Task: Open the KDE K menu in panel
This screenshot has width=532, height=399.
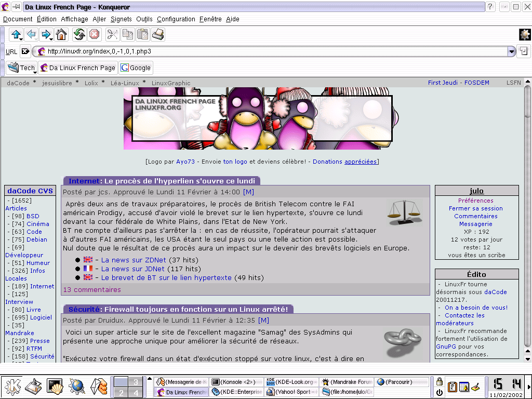Action: tap(12, 387)
